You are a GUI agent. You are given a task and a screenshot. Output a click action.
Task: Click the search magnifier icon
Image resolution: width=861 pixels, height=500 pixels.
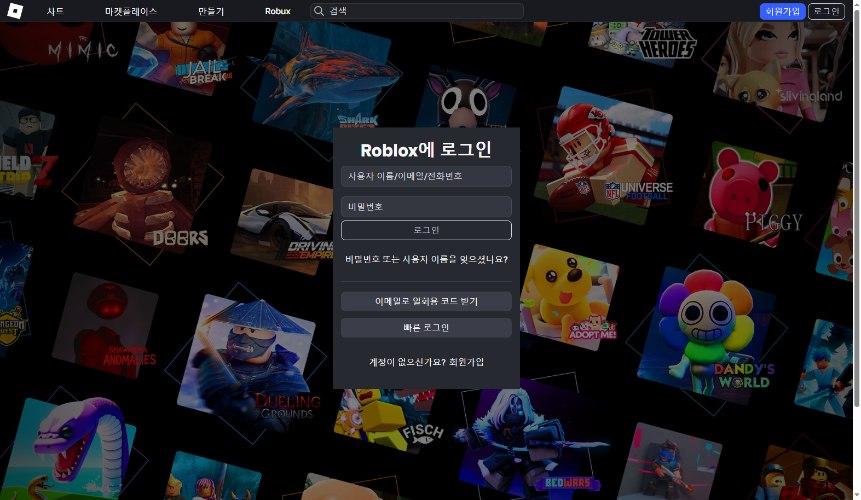pos(318,10)
